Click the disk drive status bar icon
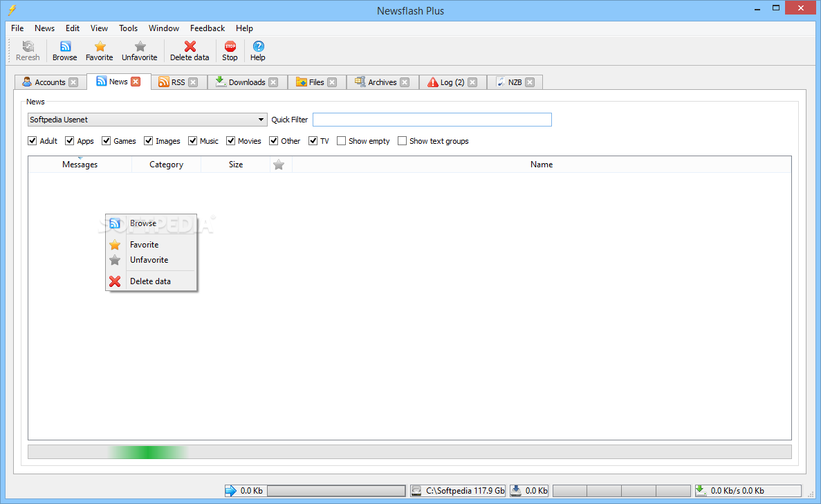 click(416, 491)
